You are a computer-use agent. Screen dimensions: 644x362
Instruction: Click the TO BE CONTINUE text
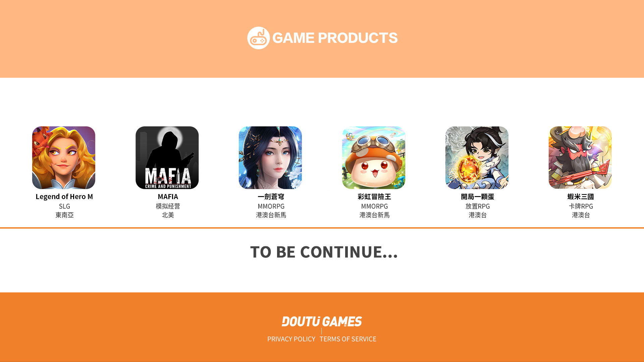(324, 252)
